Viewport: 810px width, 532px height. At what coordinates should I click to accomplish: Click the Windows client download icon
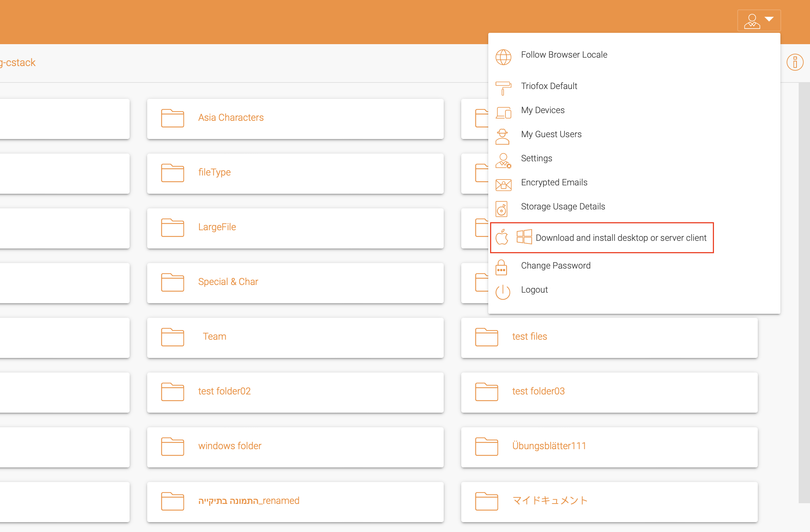point(523,237)
